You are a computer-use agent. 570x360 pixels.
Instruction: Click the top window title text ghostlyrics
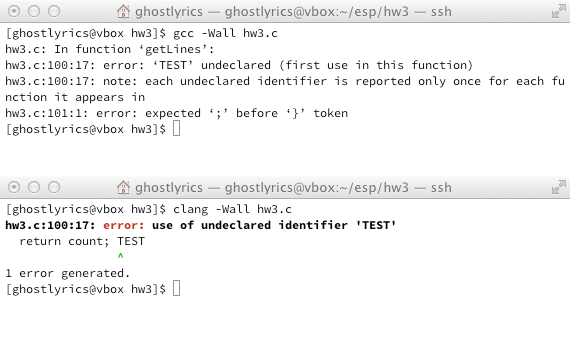169,12
